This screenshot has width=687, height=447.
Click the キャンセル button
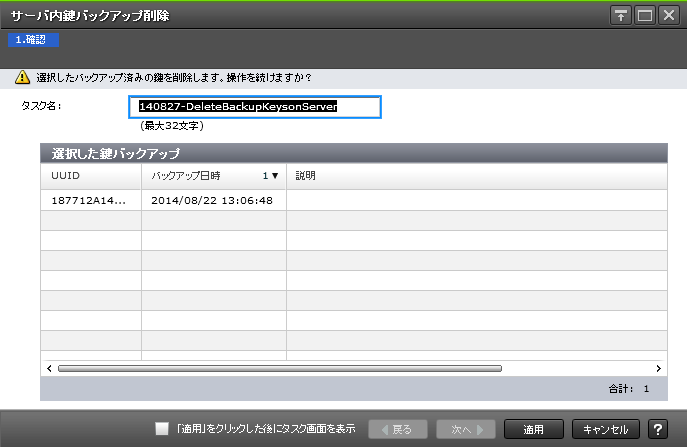pos(606,429)
